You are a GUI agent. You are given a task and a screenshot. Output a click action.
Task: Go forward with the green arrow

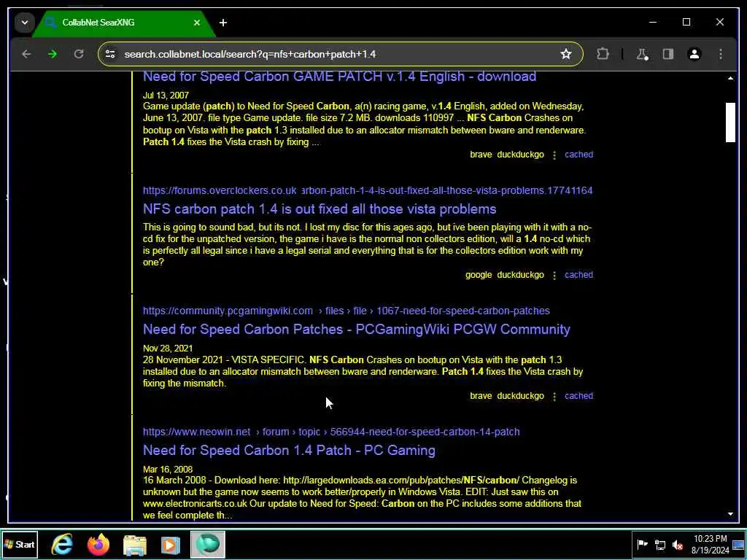click(x=53, y=54)
